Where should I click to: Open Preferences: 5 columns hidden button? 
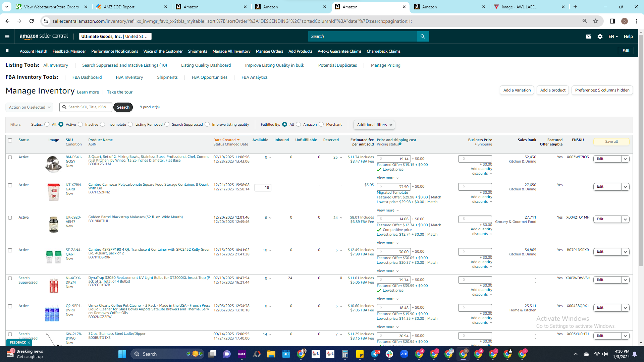pos(602,90)
